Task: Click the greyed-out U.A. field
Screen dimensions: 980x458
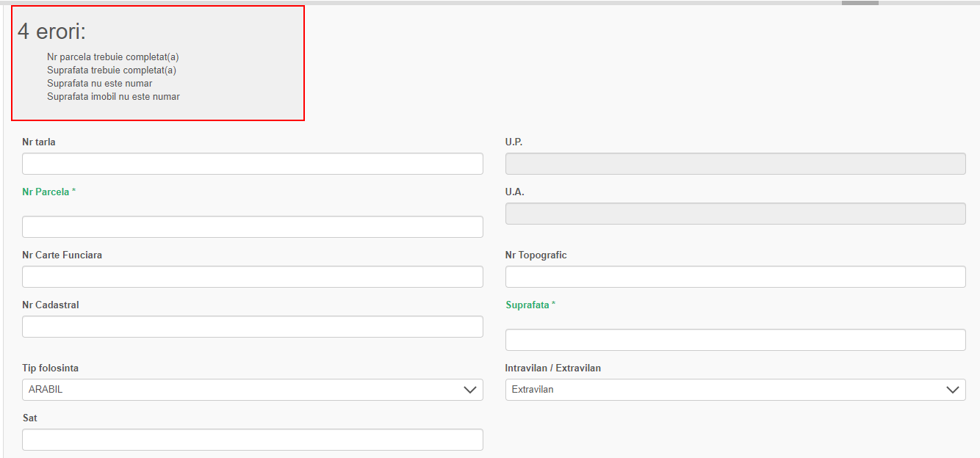Action: (735, 214)
